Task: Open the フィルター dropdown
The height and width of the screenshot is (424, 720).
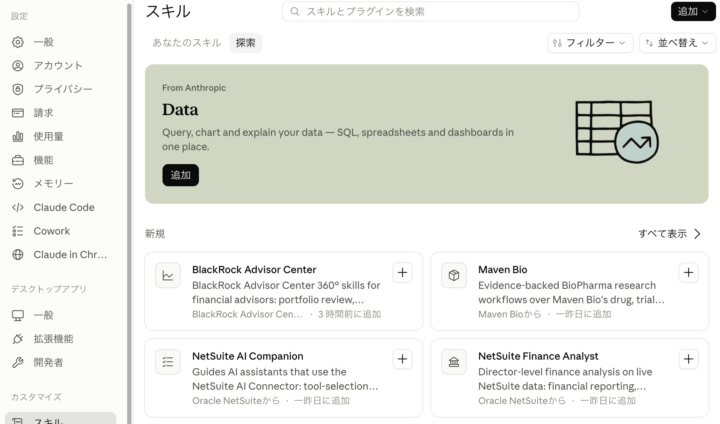Action: click(590, 43)
